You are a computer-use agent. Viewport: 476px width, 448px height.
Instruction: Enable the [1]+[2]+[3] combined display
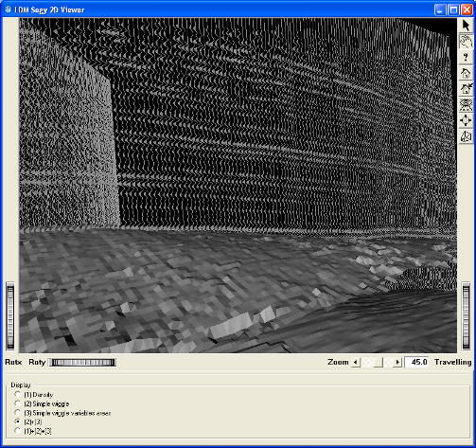coord(18,431)
